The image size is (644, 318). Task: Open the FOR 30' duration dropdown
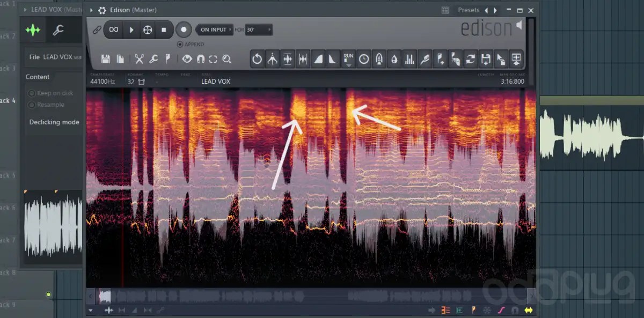pyautogui.click(x=256, y=29)
